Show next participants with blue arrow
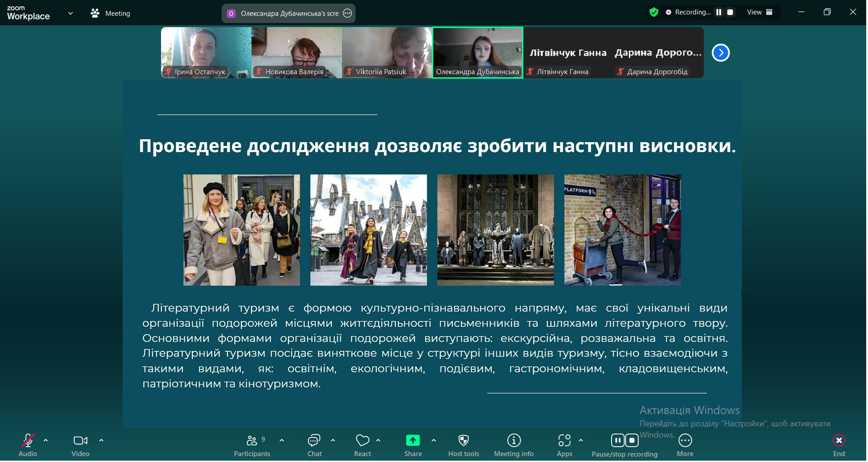Viewport: 868px width, 462px height. pos(721,53)
